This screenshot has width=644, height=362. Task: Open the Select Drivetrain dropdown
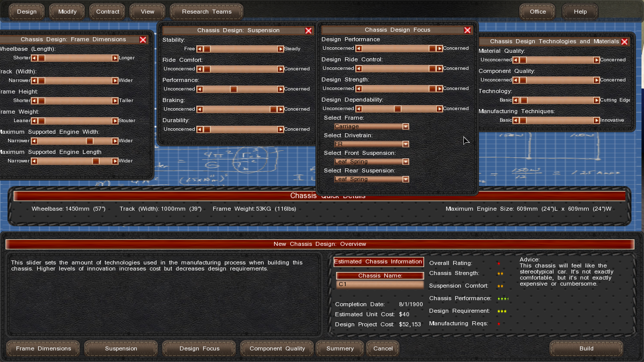406,144
